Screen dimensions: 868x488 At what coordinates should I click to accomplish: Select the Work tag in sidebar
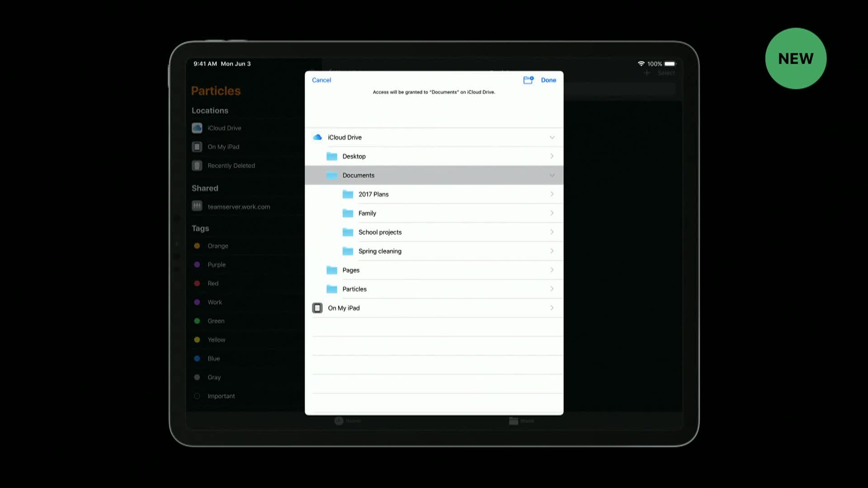click(x=215, y=302)
